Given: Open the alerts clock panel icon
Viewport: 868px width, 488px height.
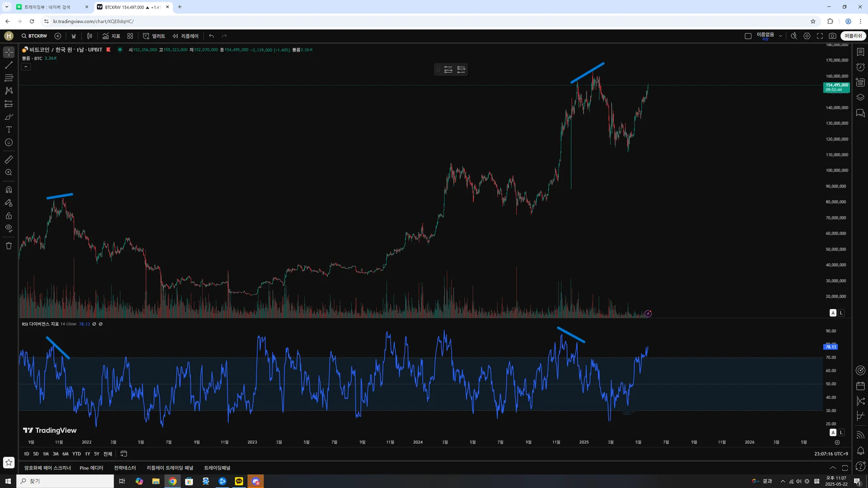Looking at the screenshot, I should coord(860,67).
